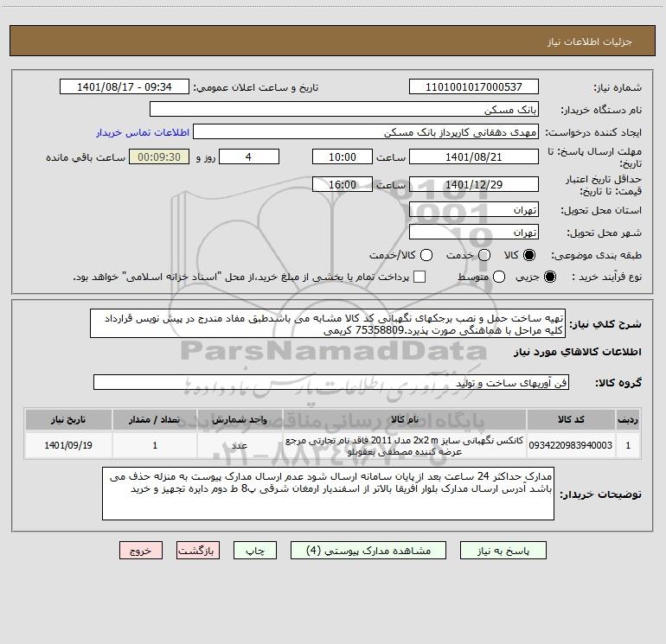
Task: Click the 'شهر محل تحویل' field
Action: (x=473, y=233)
